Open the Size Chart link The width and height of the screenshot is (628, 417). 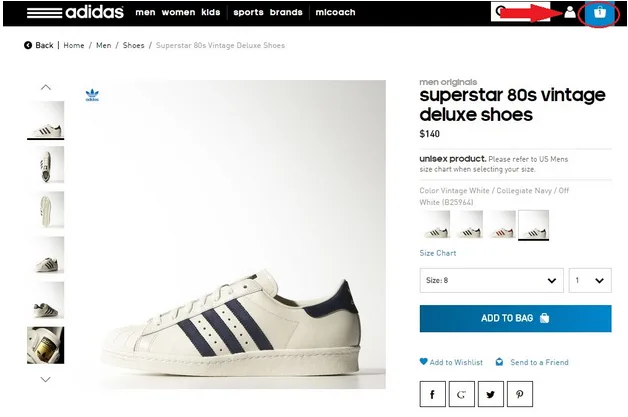tap(438, 253)
